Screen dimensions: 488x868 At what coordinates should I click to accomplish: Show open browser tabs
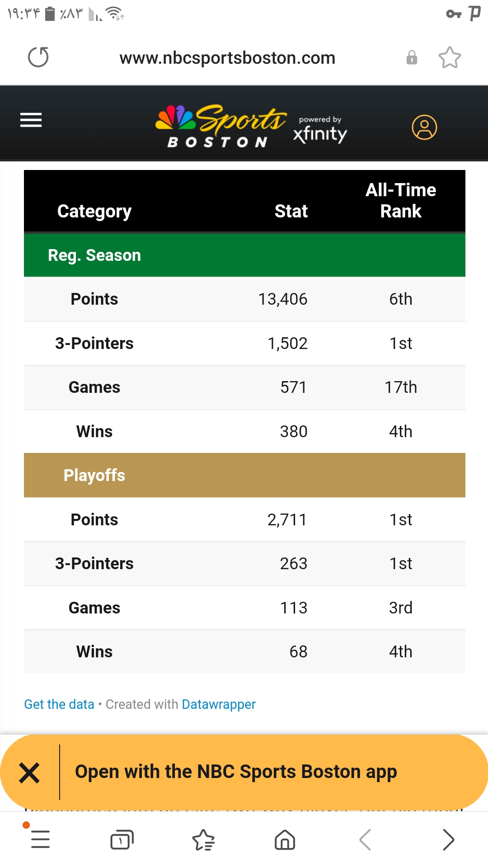pos(122,840)
